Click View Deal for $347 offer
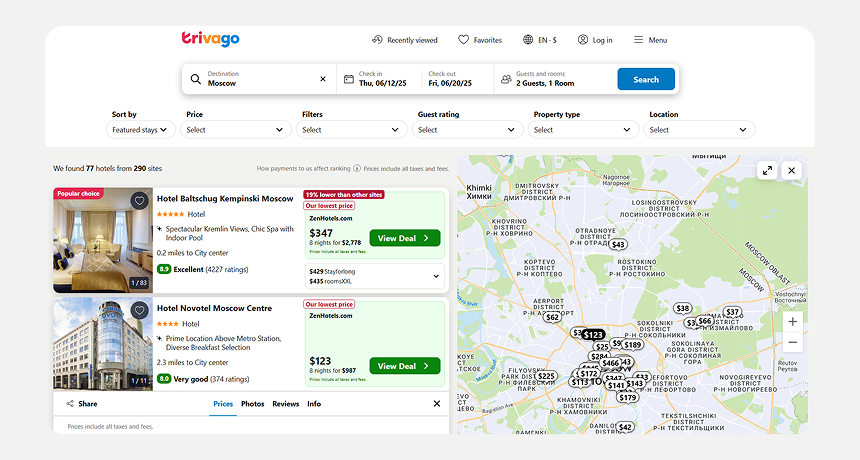 pos(405,238)
